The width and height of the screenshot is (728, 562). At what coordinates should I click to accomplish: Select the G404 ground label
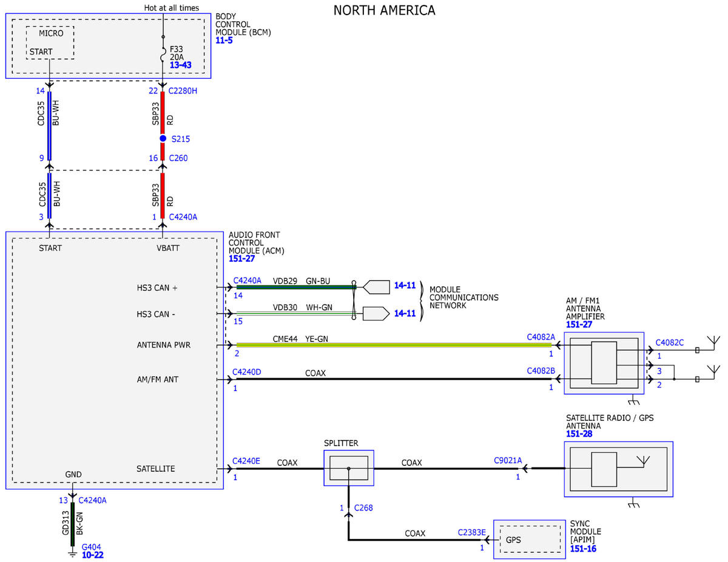tap(91, 546)
